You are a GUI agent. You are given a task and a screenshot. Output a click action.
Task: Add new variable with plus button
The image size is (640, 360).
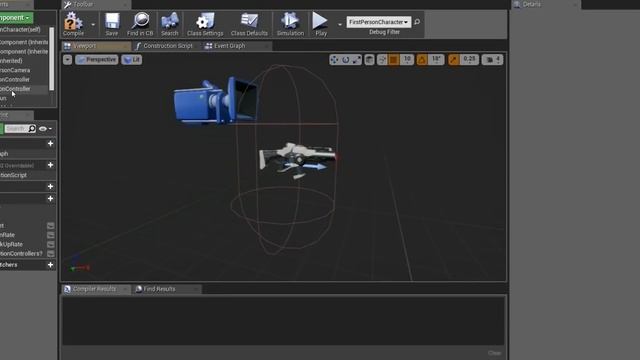pos(50,198)
